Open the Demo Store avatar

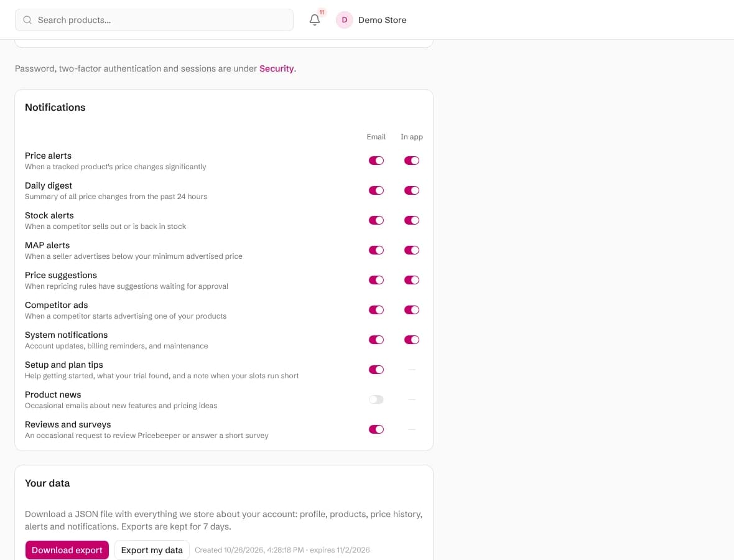pyautogui.click(x=344, y=20)
